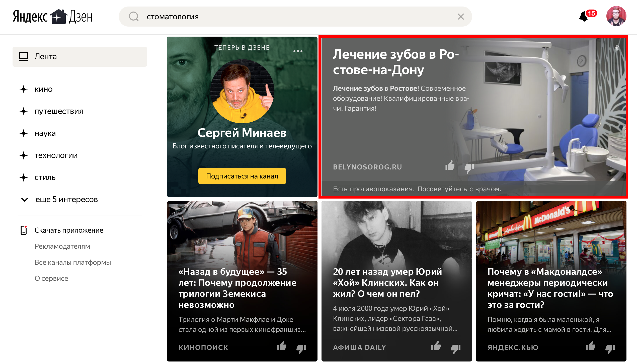This screenshot has height=364, width=637.
Task: Click star icon next to кино
Action: tap(24, 89)
